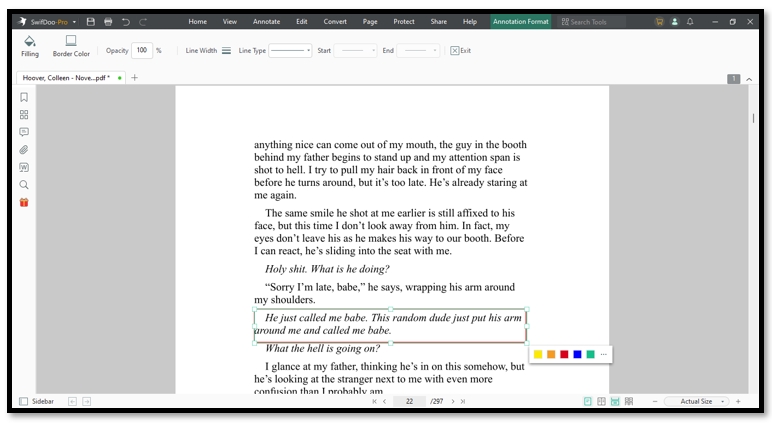Open the shopping cart icon
This screenshot has height=423, width=772.
pos(659,22)
